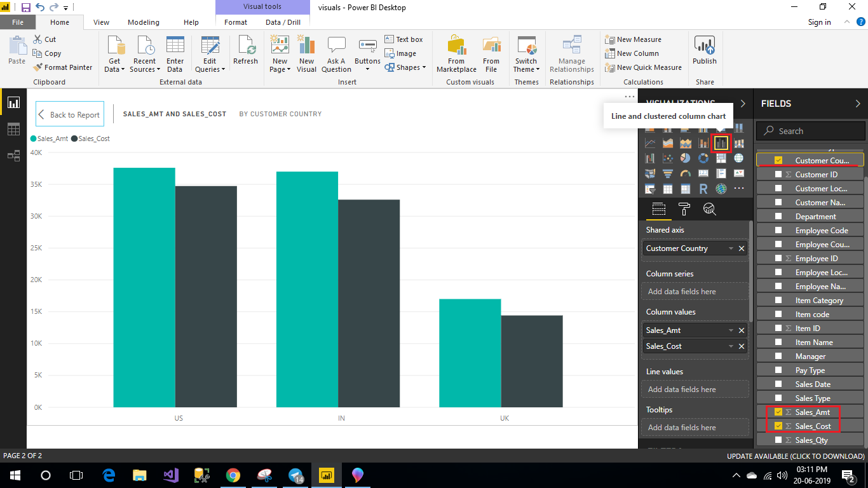Image resolution: width=868 pixels, height=488 pixels.
Task: Select the funnel chart visualization
Action: [x=667, y=173]
